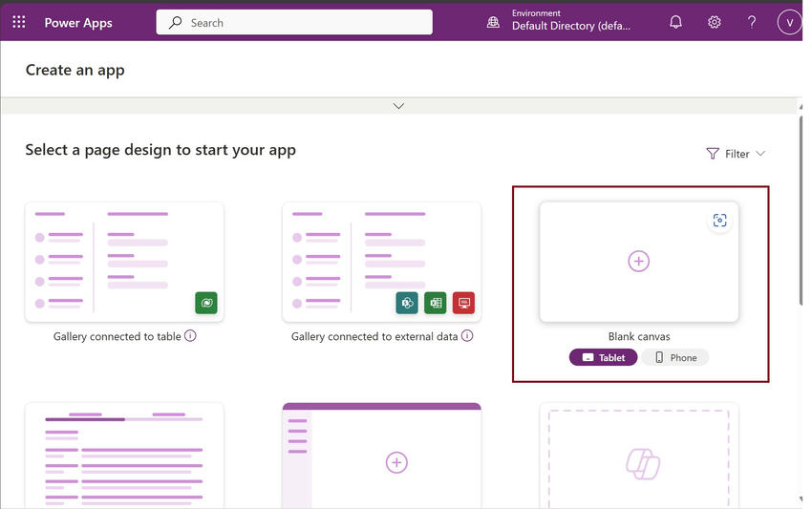Click SharePoint icon on external data card

point(407,303)
